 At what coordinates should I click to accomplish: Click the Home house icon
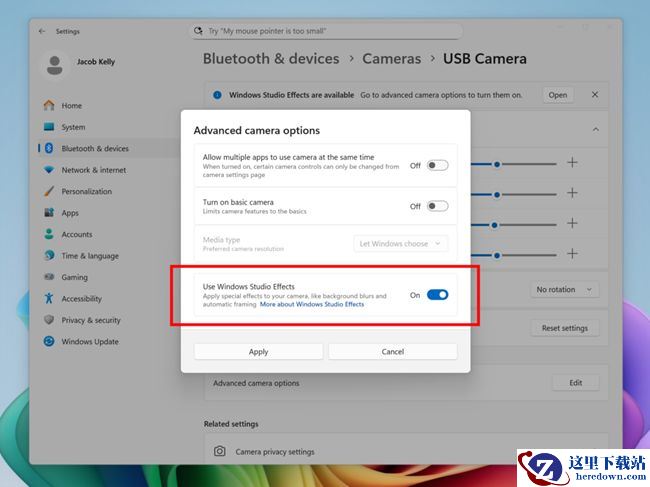coord(49,105)
